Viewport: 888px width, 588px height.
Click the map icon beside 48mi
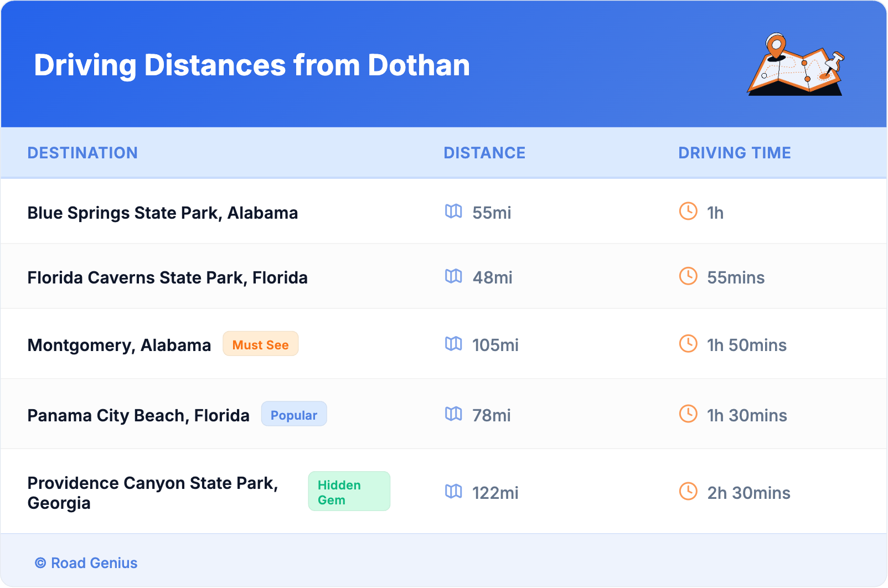[x=453, y=276]
